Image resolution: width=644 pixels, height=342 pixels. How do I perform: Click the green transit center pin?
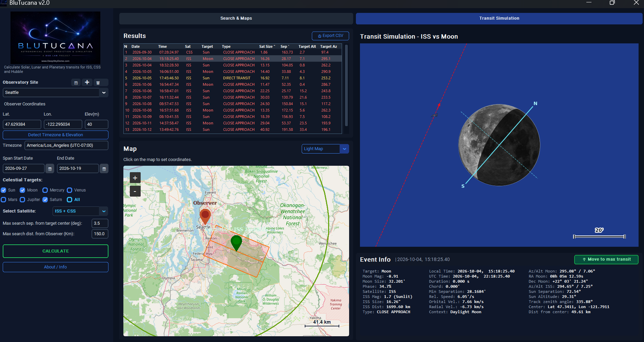236,243
